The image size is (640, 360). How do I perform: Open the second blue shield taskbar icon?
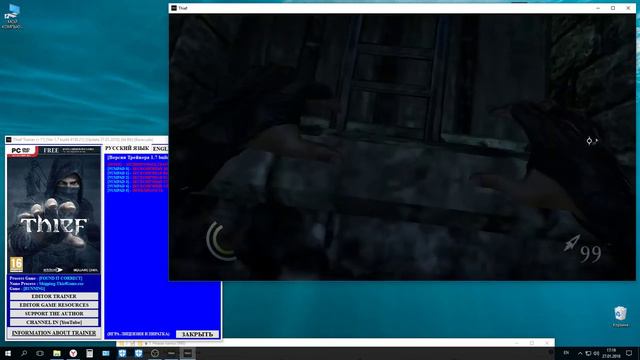click(138, 353)
